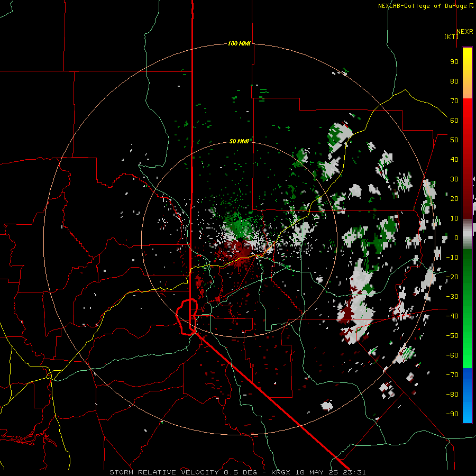Select the -80 scale value
This screenshot has height=476, width=476.
click(x=452, y=395)
